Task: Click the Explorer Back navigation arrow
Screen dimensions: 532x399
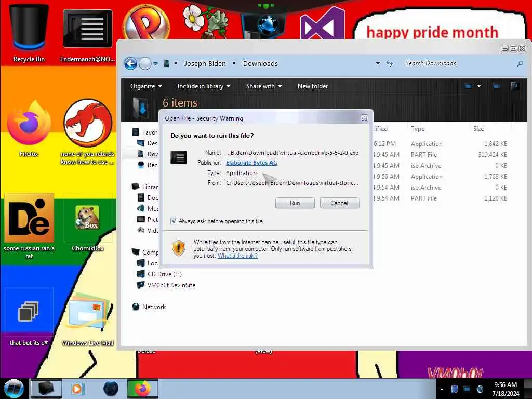Action: click(x=130, y=63)
